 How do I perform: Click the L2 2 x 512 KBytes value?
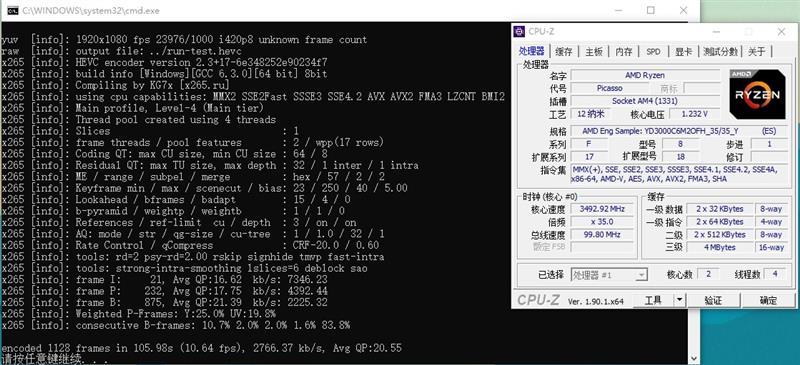tap(718, 234)
